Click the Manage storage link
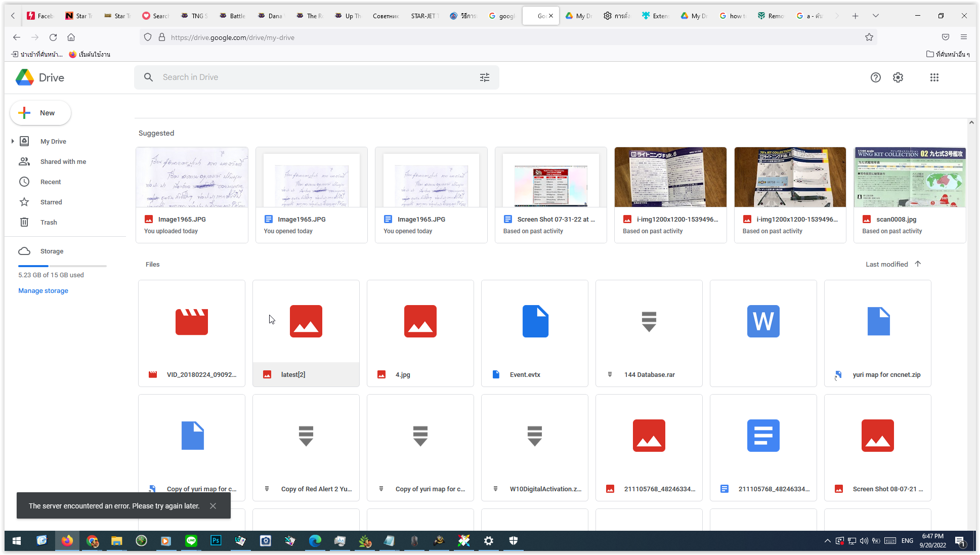The width and height of the screenshot is (980, 555). 43,290
